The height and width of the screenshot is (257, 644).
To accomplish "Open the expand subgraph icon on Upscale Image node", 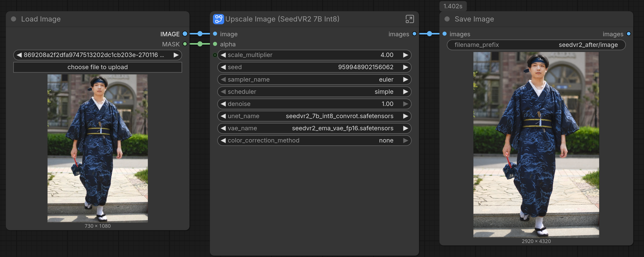I will (x=410, y=19).
